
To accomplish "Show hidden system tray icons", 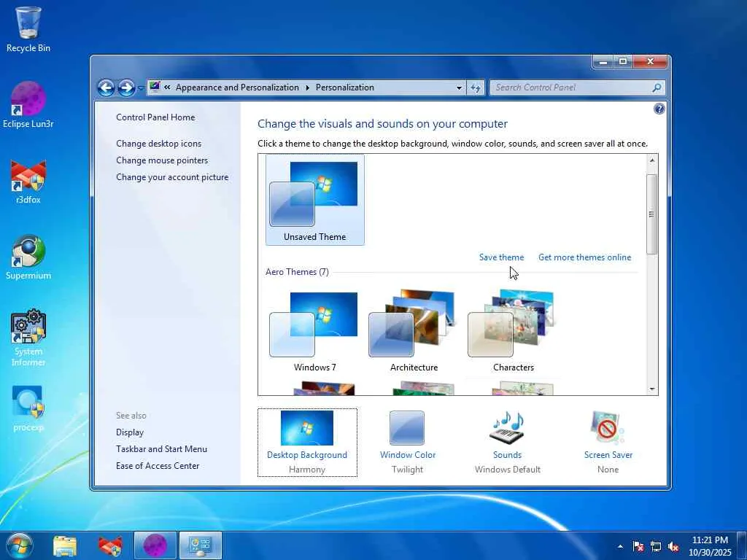I will point(620,546).
